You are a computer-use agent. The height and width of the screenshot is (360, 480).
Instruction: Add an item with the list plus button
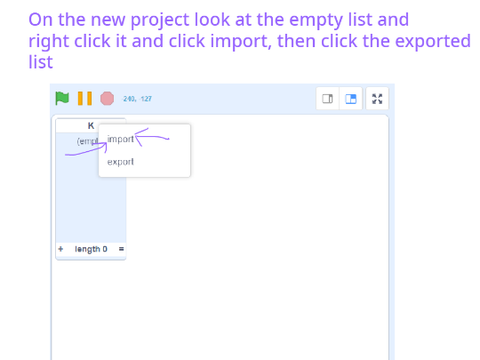pyautogui.click(x=60, y=249)
